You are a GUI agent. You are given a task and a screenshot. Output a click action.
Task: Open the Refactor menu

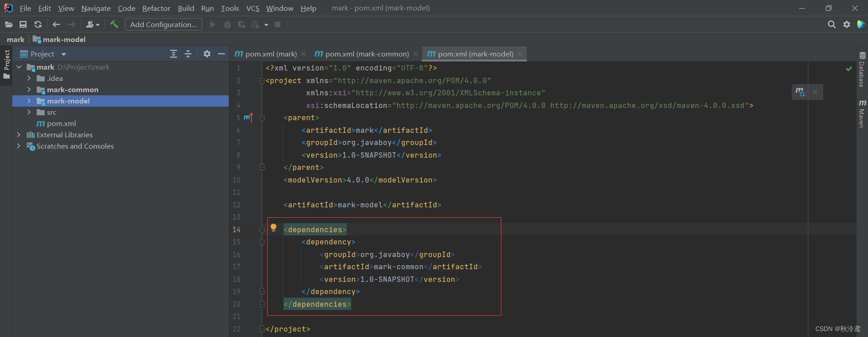click(x=156, y=8)
